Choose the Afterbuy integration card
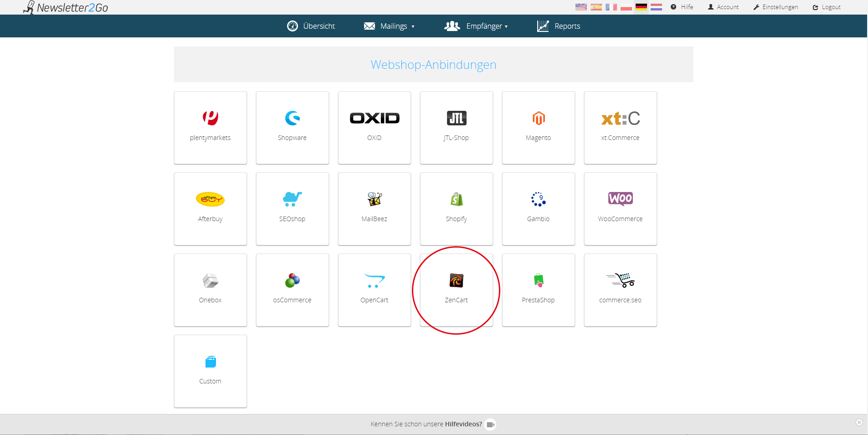868x435 pixels. click(x=211, y=209)
